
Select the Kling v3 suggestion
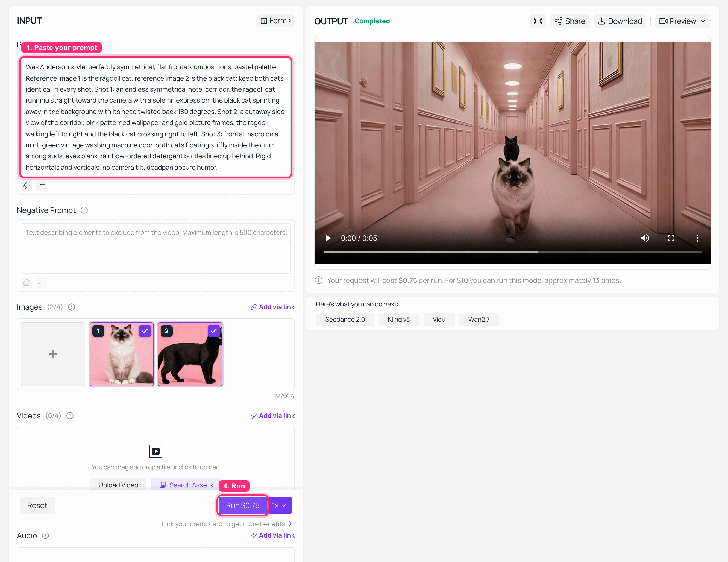399,319
